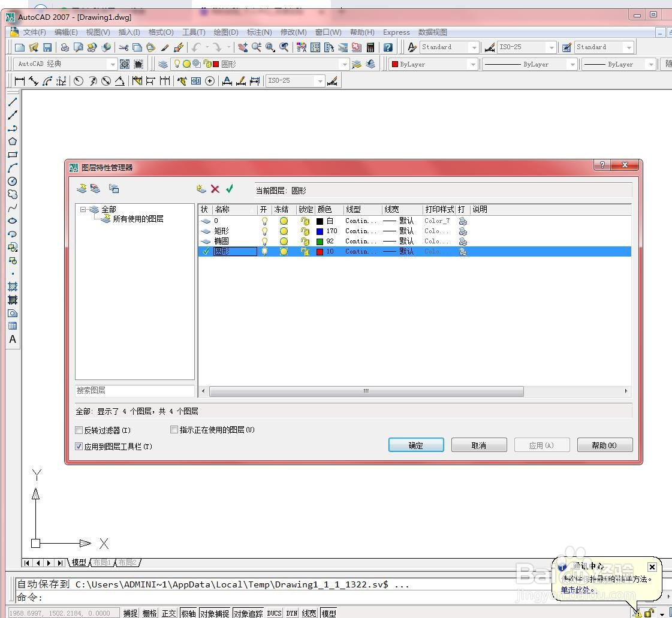The image size is (672, 618).
Task: Open the 文件(F) menu
Action: point(34,32)
